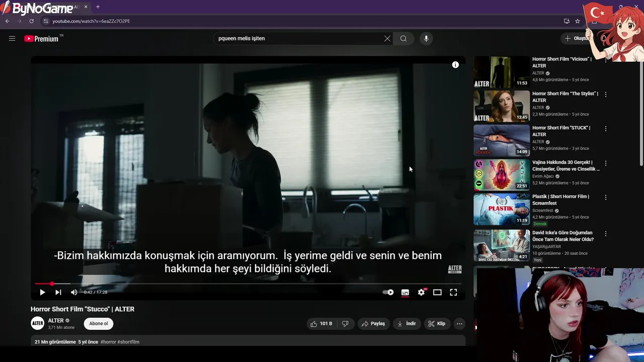Start voice search with the microphone
The height and width of the screenshot is (362, 644).
(x=426, y=38)
